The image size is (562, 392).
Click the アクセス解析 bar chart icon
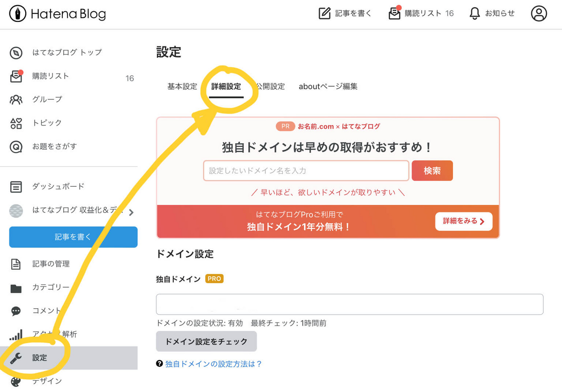coord(16,334)
